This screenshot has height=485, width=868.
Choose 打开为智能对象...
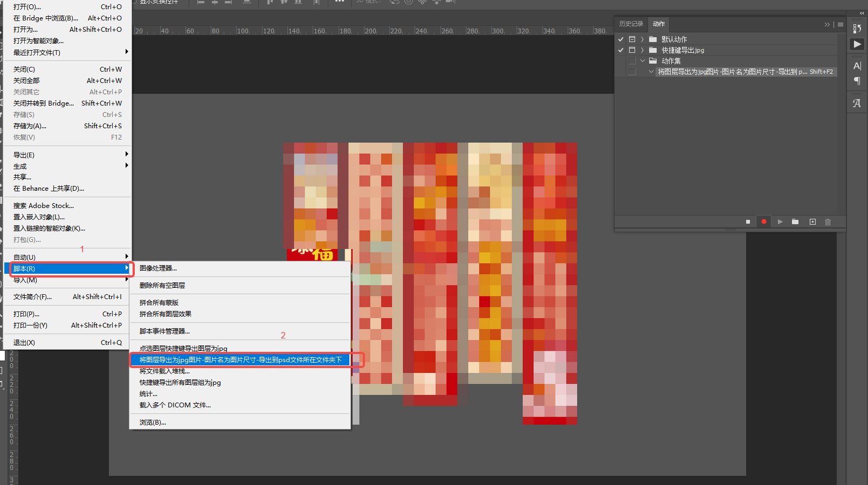tap(68, 40)
